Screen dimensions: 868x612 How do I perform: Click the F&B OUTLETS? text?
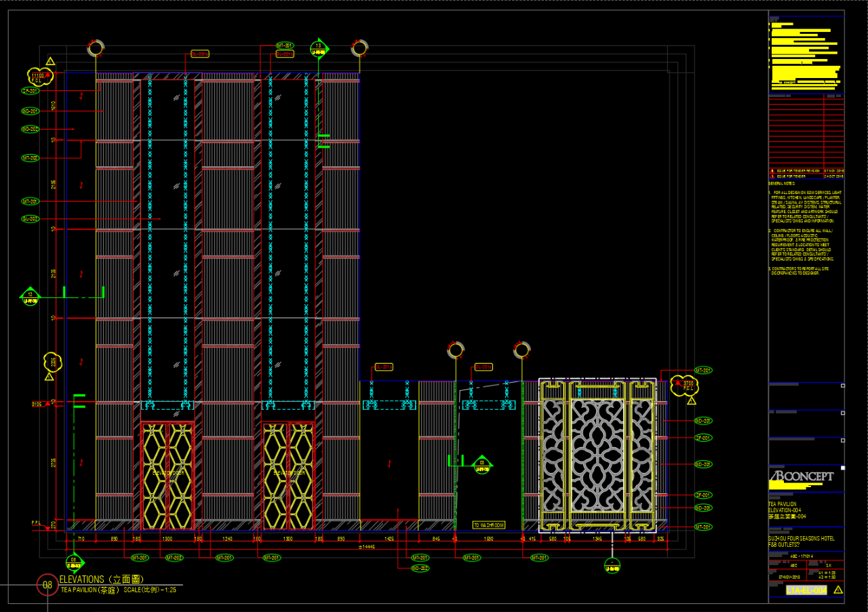click(784, 544)
